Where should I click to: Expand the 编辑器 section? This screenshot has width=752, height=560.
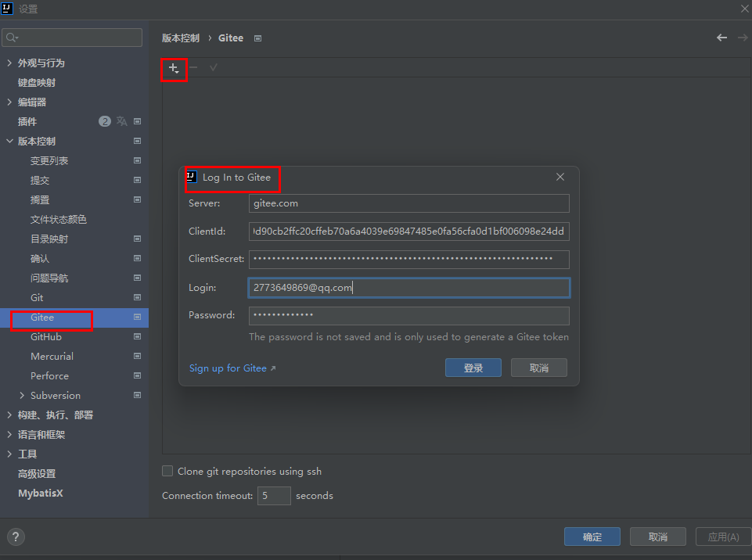pyautogui.click(x=9, y=102)
